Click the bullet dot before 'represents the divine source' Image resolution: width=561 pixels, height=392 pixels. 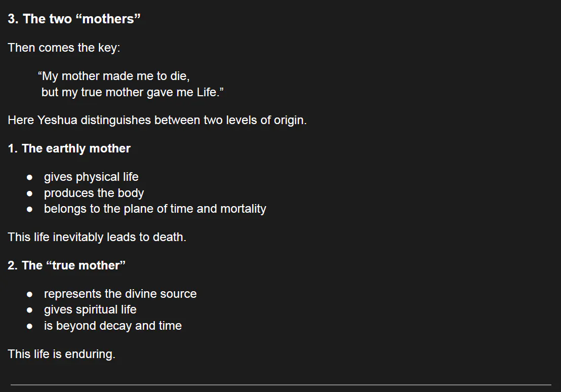point(30,294)
